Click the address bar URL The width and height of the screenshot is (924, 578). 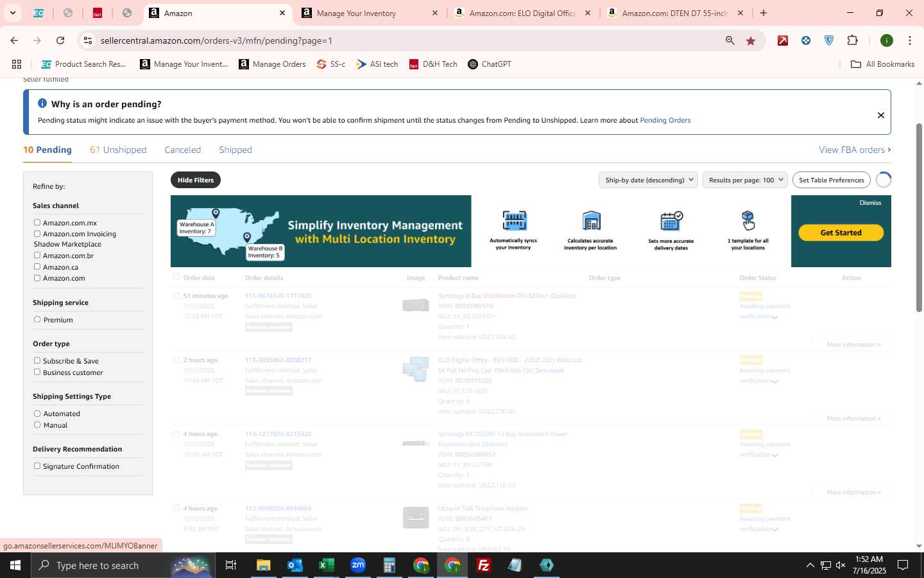[x=216, y=40]
